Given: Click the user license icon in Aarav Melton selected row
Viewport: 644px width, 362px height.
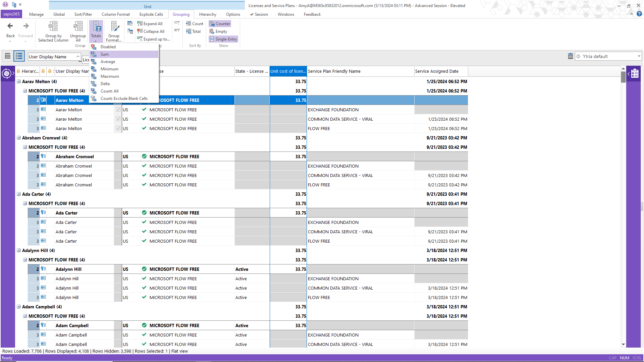Looking at the screenshot, I should pyautogui.click(x=43, y=100).
